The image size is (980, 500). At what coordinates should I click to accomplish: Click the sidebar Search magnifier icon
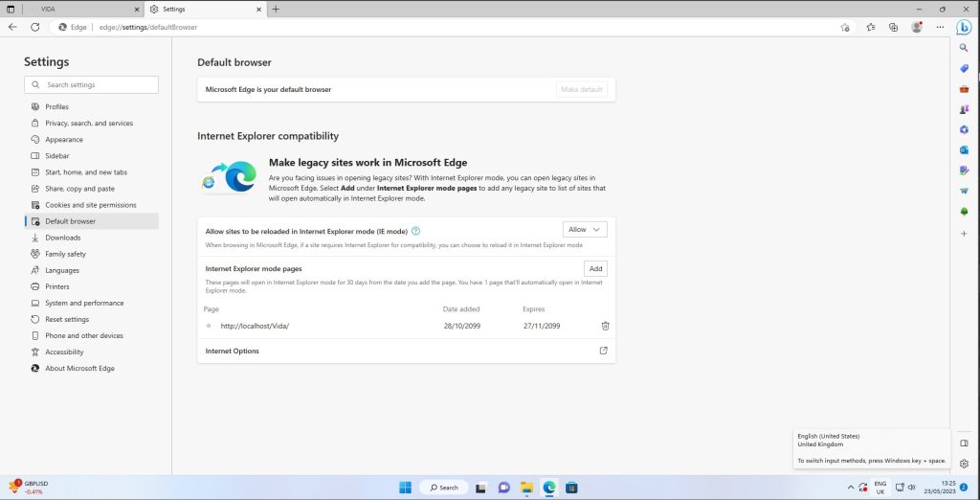click(x=964, y=48)
